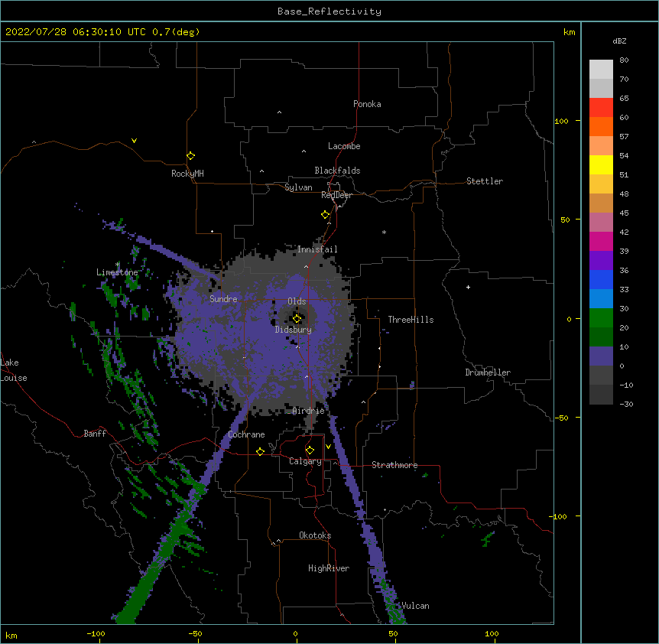
Task: Click the light gray 80 dBZ swatch
Action: (601, 69)
